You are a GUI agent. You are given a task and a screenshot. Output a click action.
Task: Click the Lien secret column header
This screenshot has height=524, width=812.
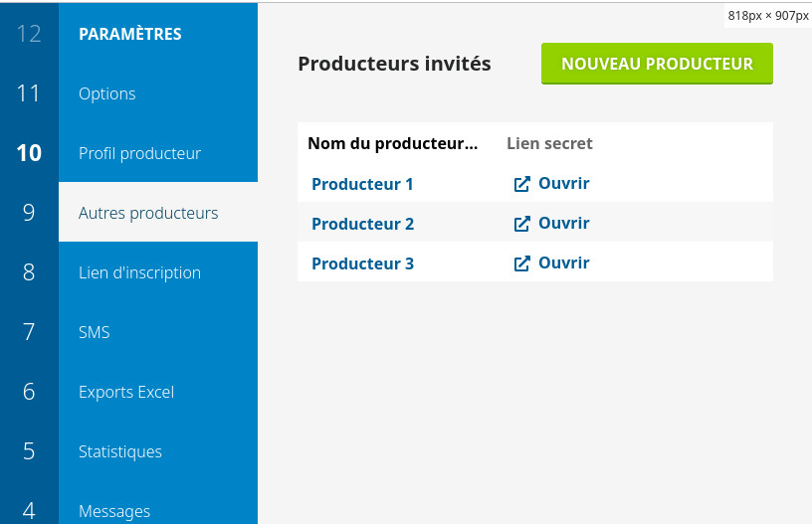(549, 143)
